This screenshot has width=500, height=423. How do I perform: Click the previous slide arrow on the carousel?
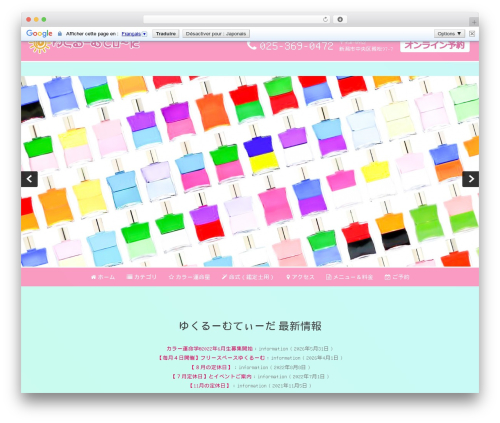click(x=29, y=179)
